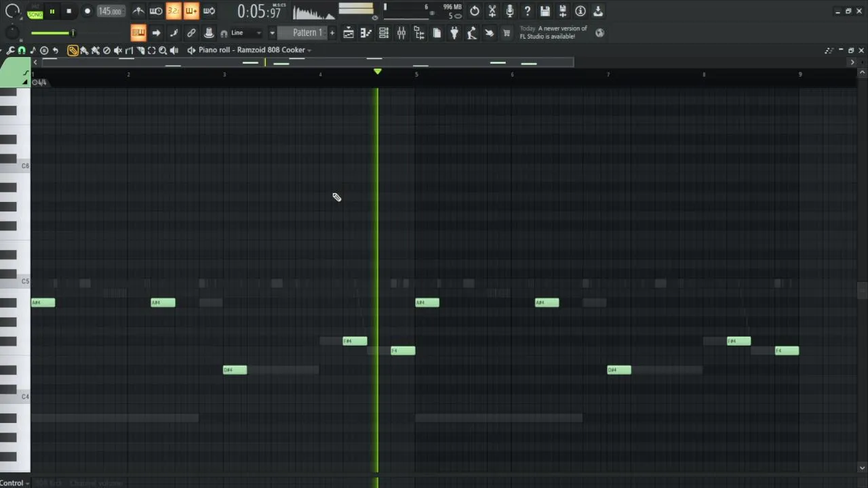
Task: Click the magnet snap icon in main toolbar
Action: tap(224, 33)
